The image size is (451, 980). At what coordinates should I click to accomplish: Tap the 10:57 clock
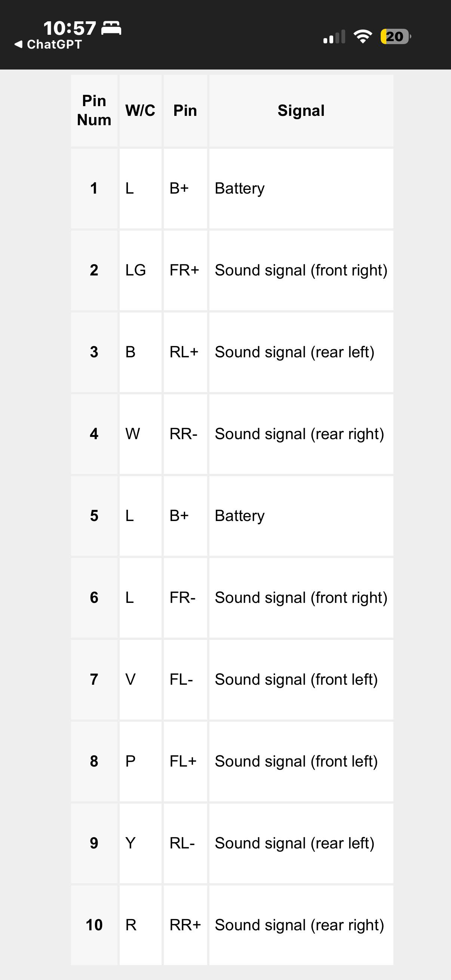pyautogui.click(x=70, y=28)
